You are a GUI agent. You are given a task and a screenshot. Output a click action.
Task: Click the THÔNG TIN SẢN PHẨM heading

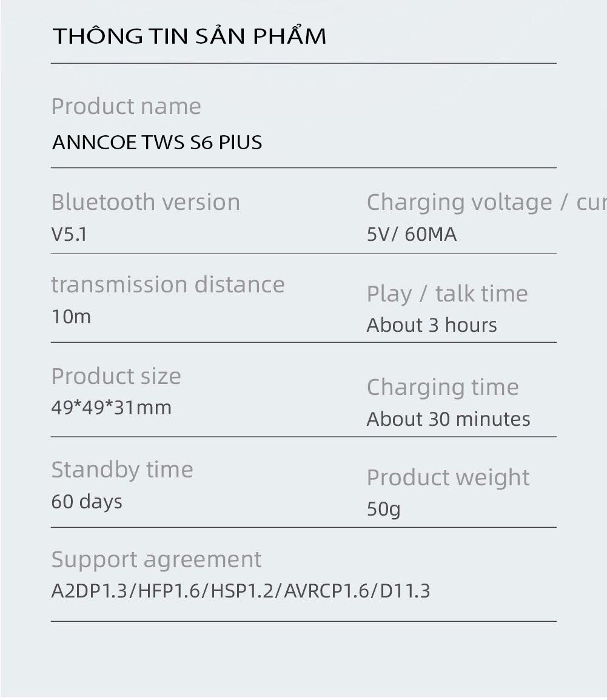pos(189,35)
